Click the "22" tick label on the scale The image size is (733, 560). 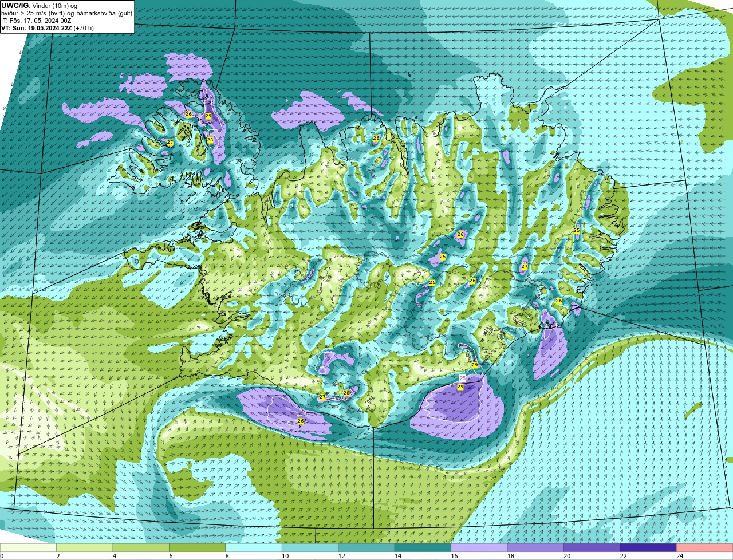click(623, 556)
